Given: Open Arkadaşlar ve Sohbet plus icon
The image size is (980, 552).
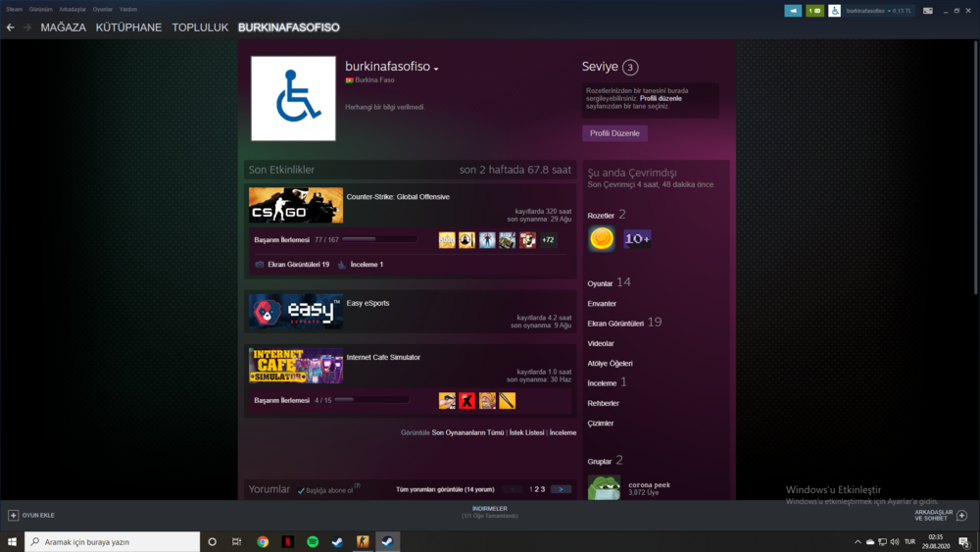Looking at the screenshot, I should [962, 515].
